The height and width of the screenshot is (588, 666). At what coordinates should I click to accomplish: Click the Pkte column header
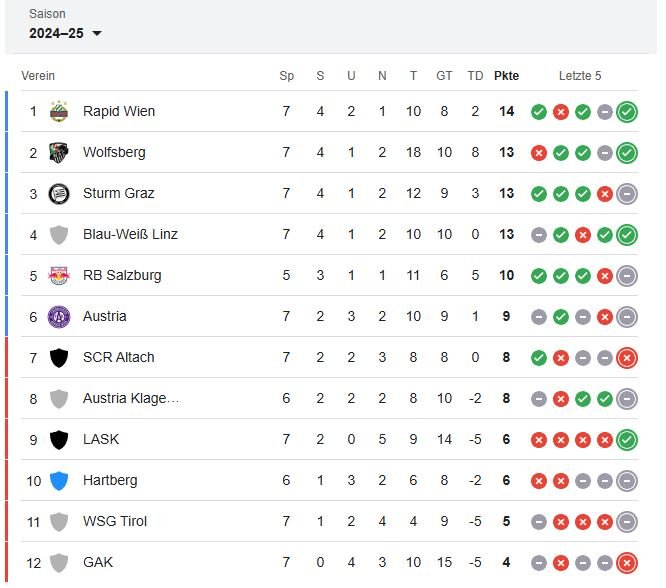tap(506, 76)
